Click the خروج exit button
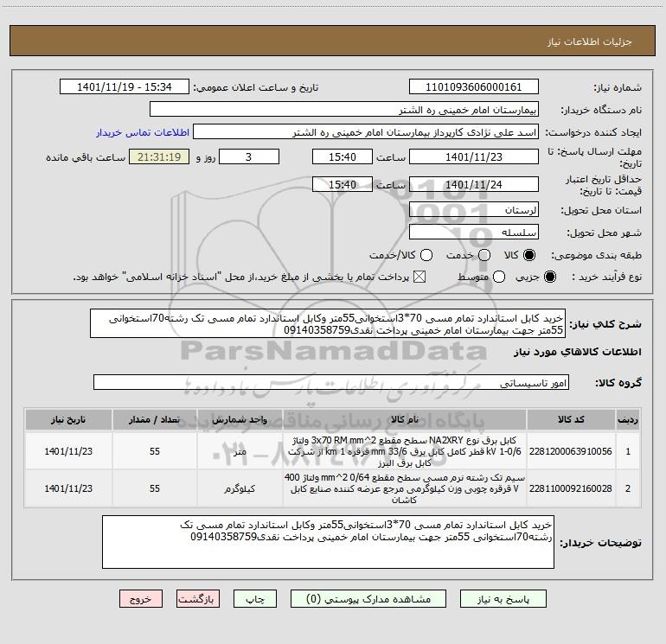 pos(141,598)
